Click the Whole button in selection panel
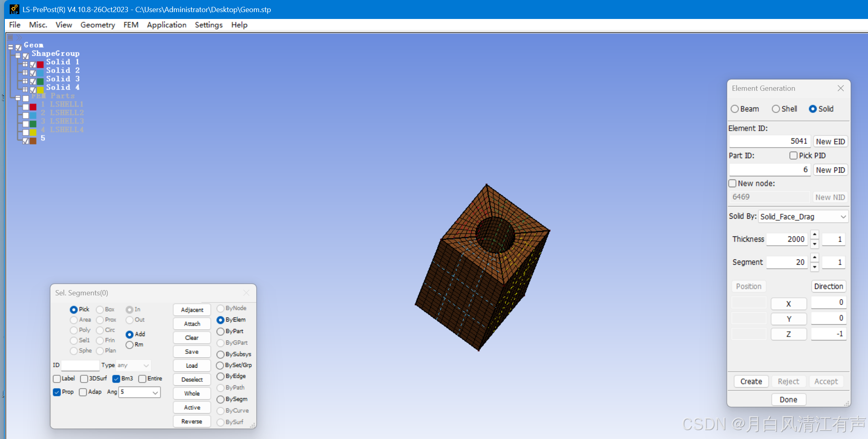This screenshot has width=868, height=439. tap(192, 393)
